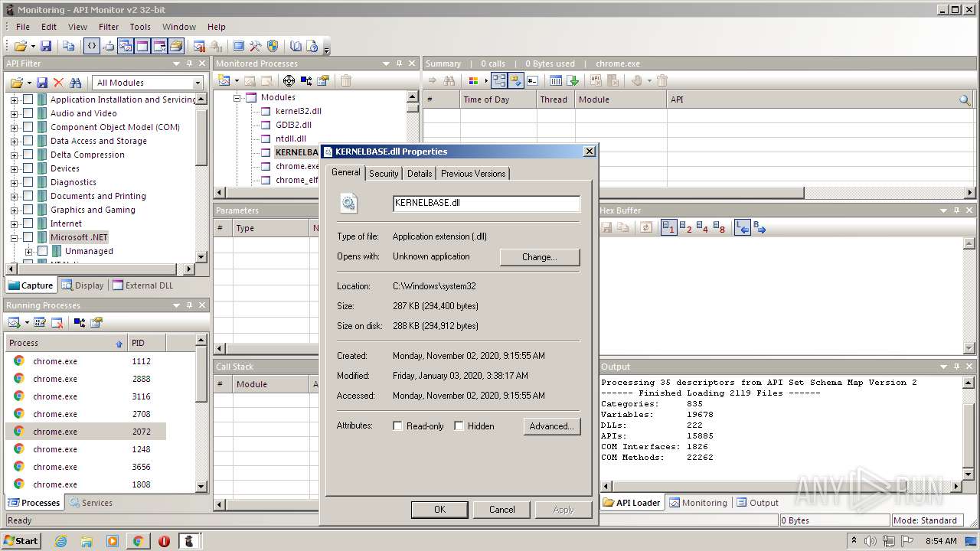Open the main toolbar open-file dropdown arrow

click(31, 46)
